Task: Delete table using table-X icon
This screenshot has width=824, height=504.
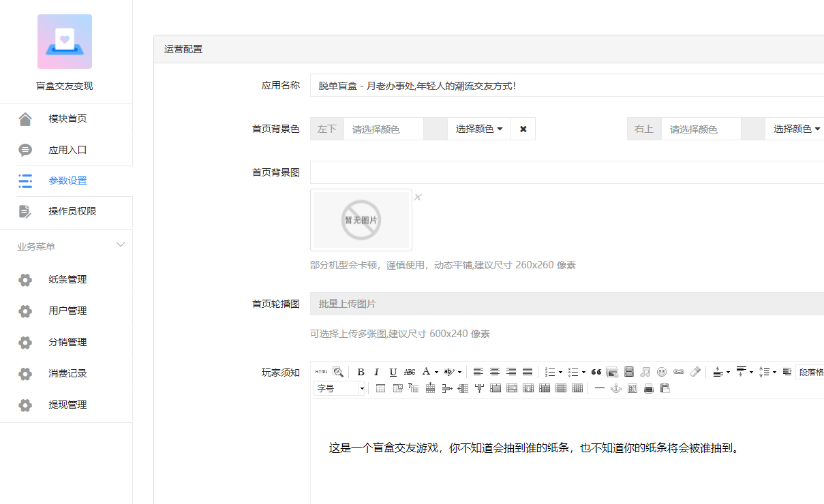Action: [x=398, y=388]
